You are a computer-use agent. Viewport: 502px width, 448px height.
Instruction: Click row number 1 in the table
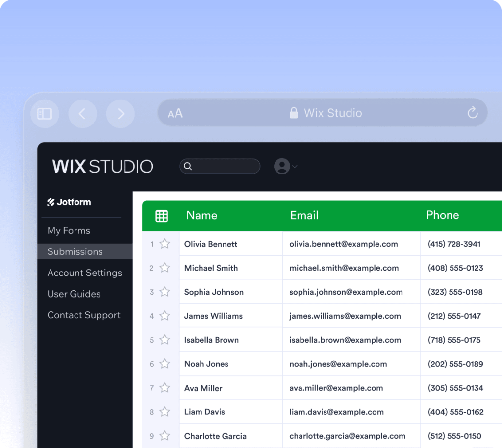[x=152, y=244]
